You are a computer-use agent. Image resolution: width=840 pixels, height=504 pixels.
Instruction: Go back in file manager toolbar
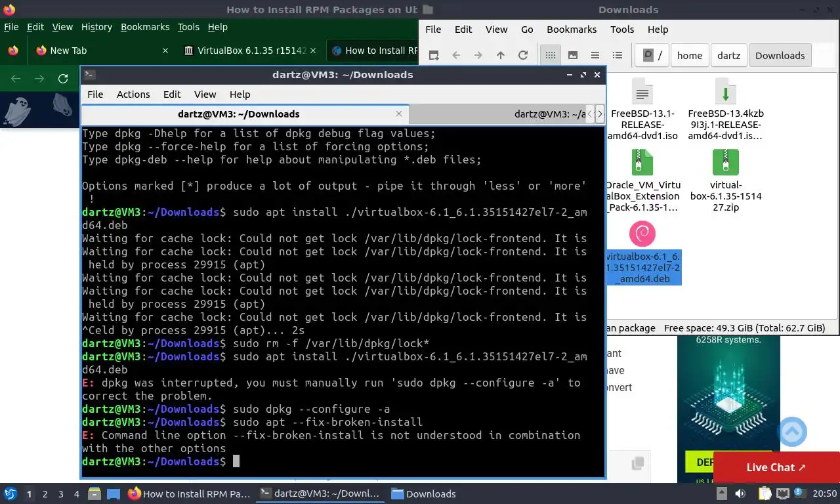[x=456, y=56]
